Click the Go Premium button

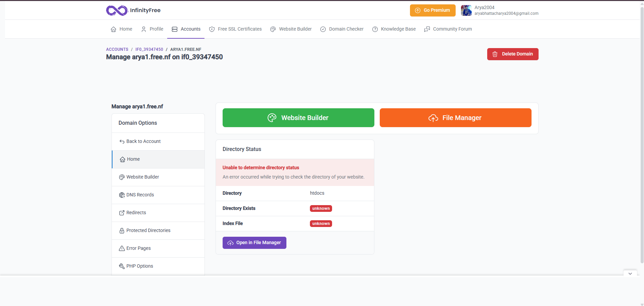tap(432, 10)
